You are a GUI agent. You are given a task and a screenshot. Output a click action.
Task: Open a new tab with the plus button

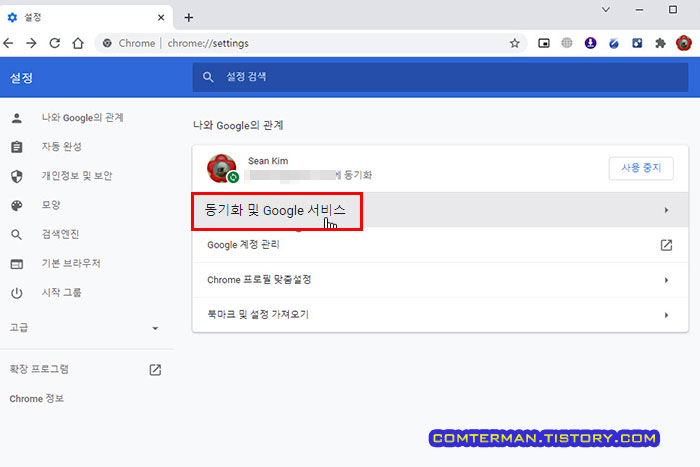(x=189, y=17)
